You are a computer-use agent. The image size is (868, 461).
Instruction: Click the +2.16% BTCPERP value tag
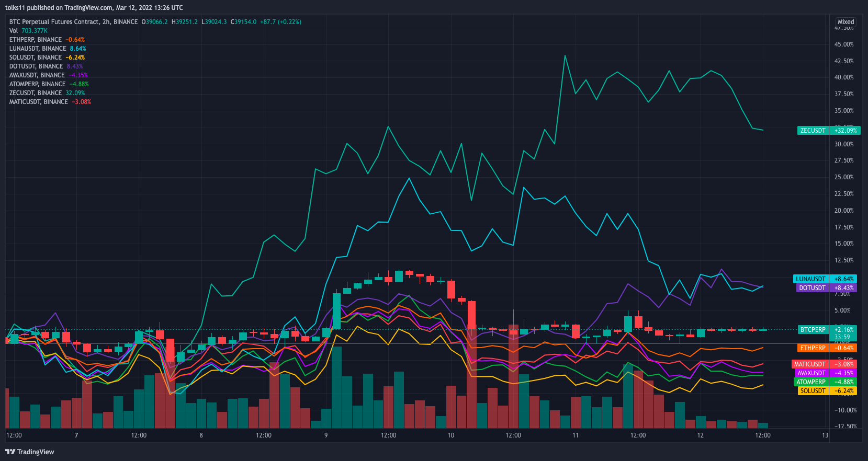coord(843,330)
